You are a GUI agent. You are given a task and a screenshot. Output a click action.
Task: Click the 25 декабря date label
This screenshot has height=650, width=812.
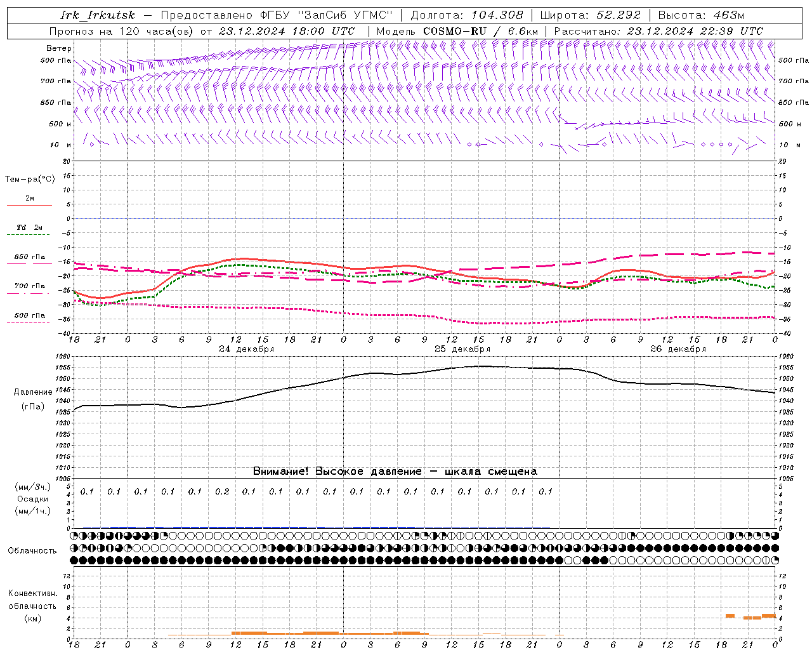click(x=462, y=349)
